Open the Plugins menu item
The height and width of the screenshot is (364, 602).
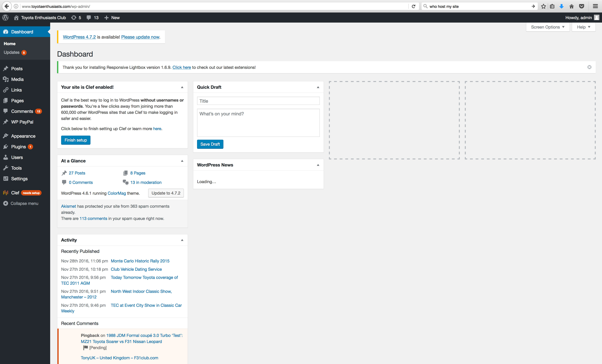point(18,147)
